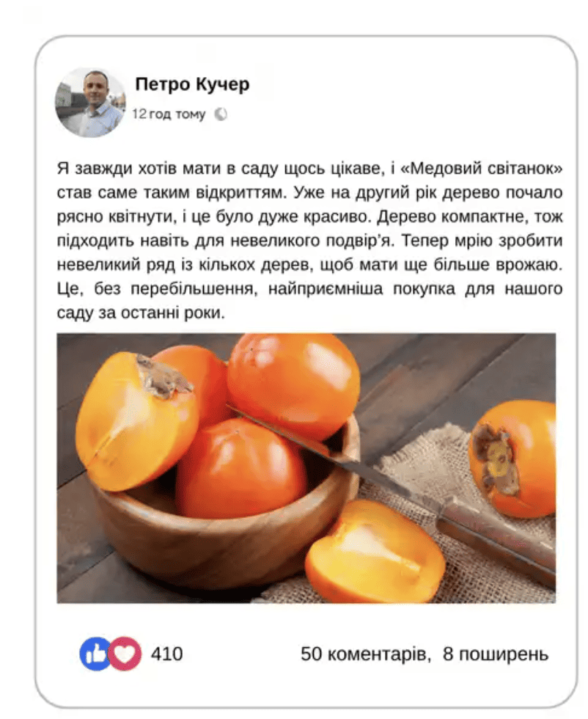Click the red heart Love reaction icon

(x=125, y=654)
